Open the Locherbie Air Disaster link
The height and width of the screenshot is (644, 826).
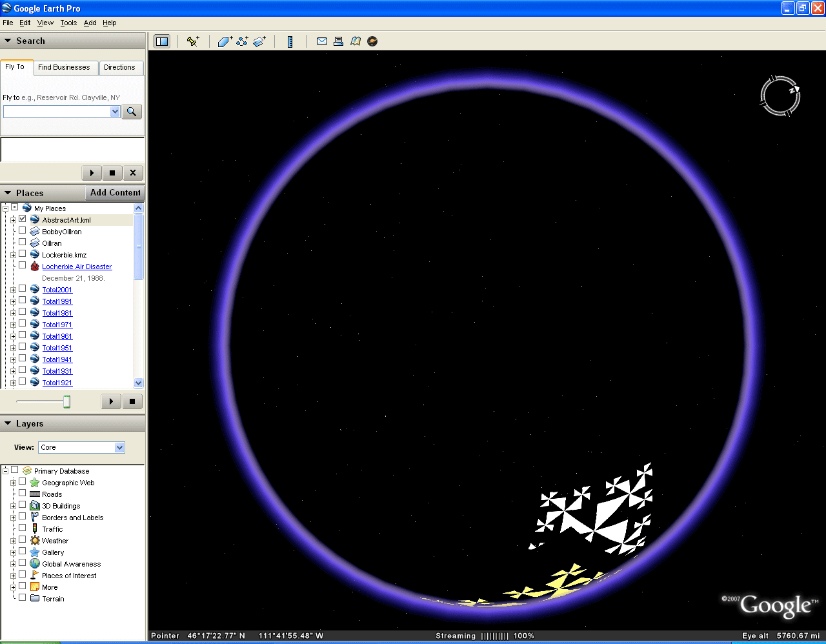(x=77, y=267)
